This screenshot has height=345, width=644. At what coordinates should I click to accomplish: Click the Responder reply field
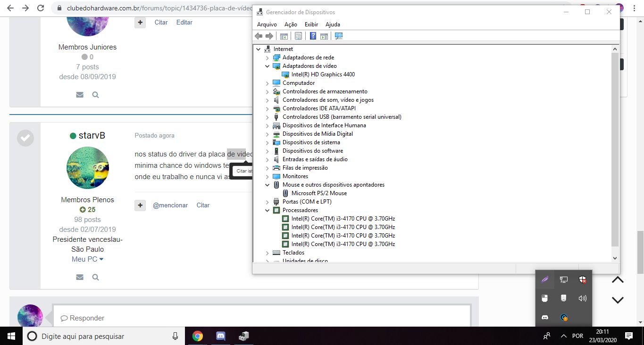point(262,317)
